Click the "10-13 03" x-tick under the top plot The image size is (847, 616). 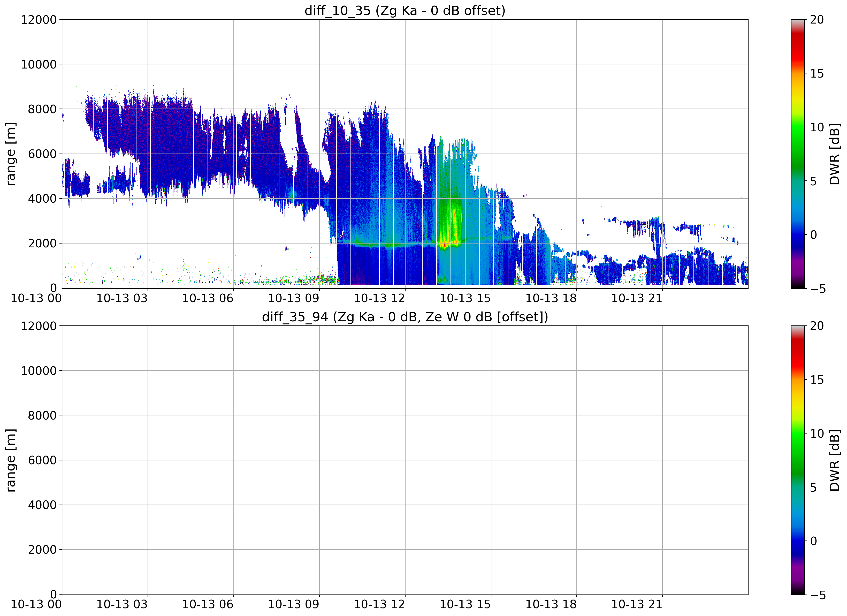pos(122,298)
